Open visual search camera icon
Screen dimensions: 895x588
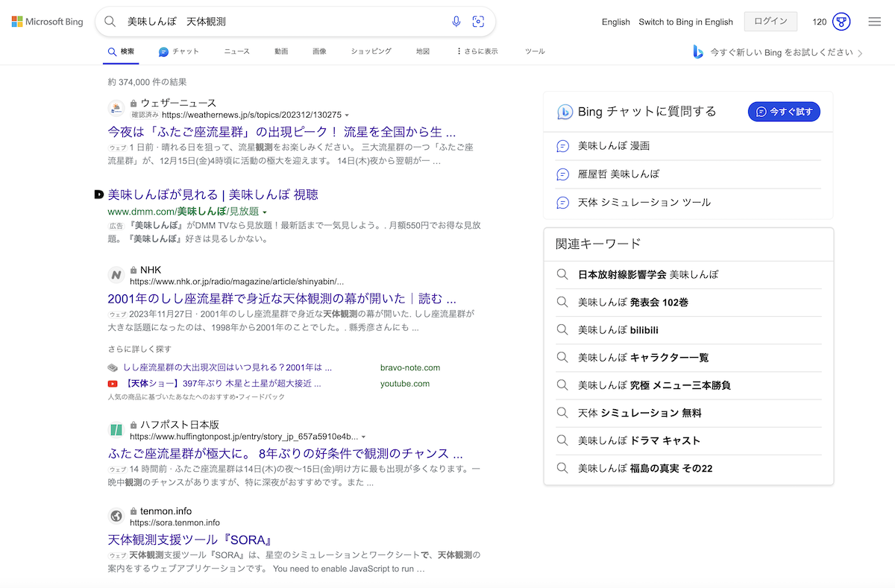pos(479,22)
